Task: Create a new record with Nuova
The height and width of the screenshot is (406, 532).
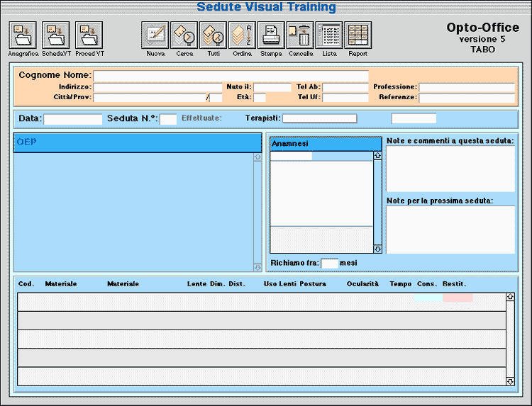Action: pos(155,35)
